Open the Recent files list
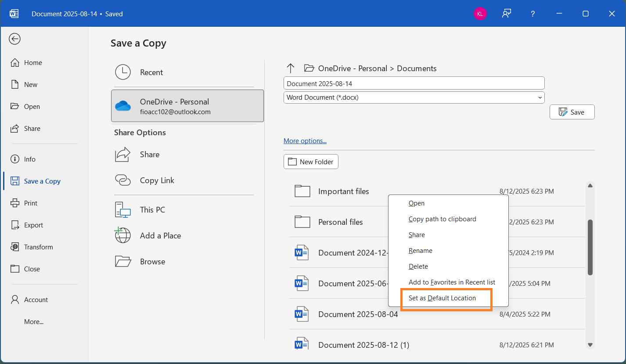626x364 pixels. click(152, 72)
